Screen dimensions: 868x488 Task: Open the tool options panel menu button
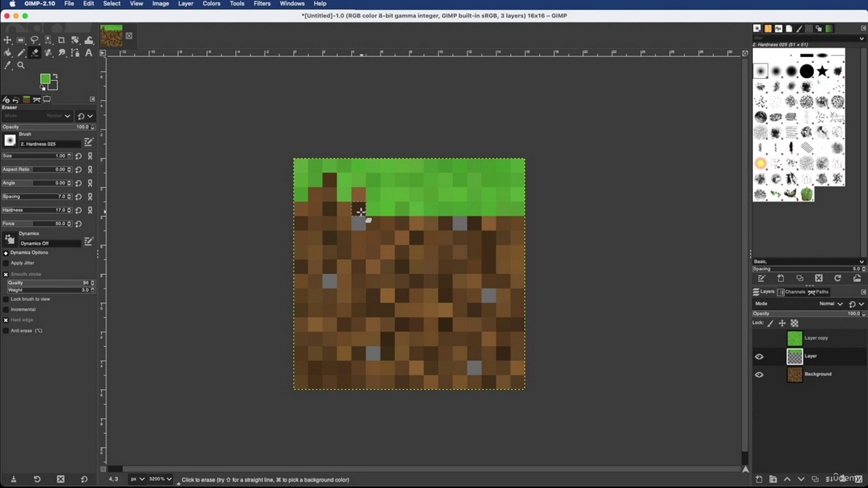click(93, 99)
